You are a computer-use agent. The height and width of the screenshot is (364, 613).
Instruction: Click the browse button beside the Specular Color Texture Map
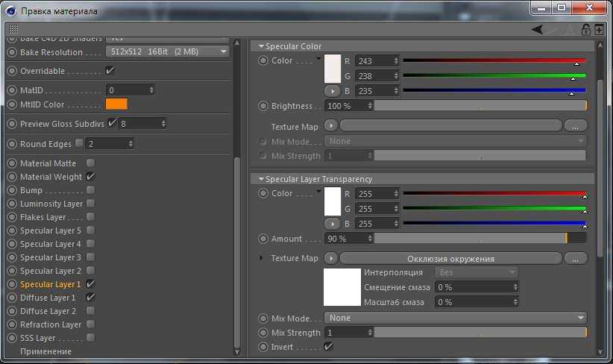tap(575, 126)
